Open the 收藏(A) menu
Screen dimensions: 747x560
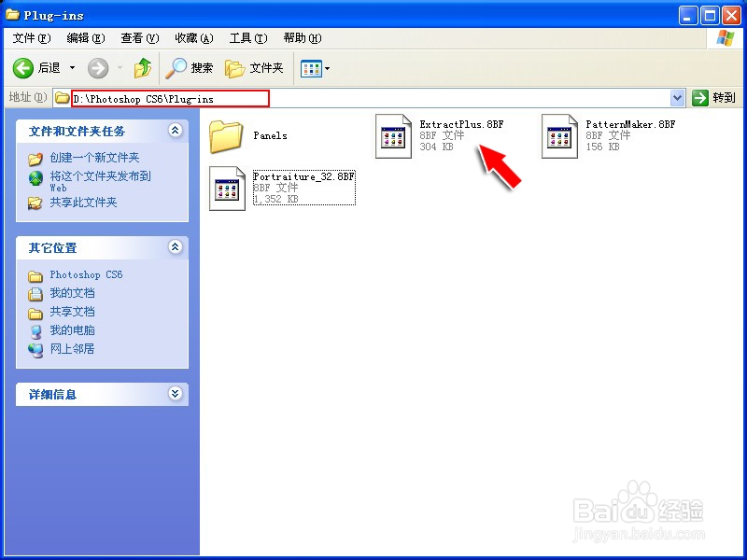(194, 38)
